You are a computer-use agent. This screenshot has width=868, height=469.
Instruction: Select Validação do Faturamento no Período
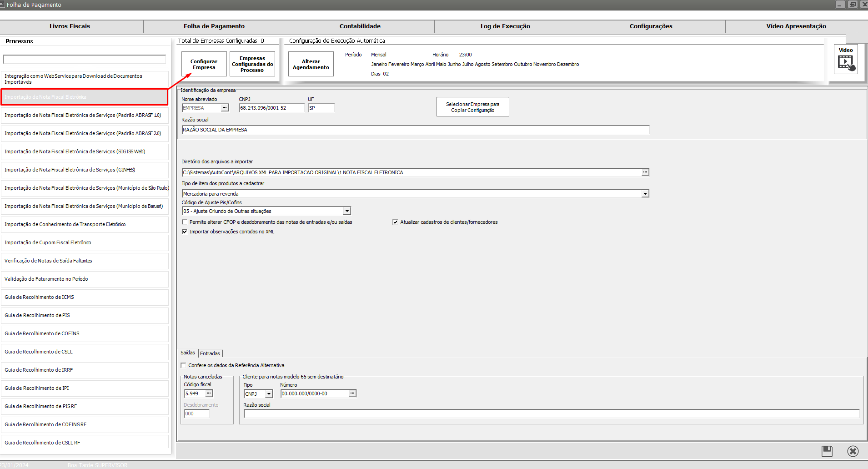point(85,279)
